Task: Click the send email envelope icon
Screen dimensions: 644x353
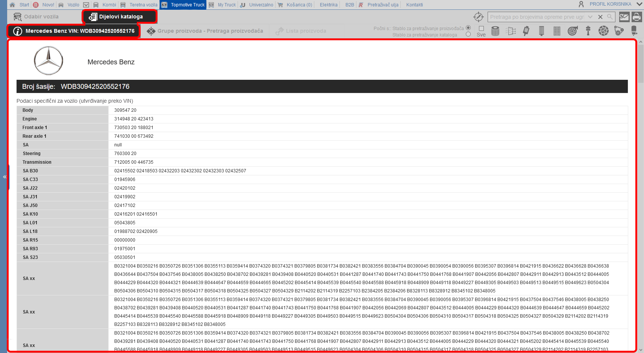Action: (x=624, y=17)
